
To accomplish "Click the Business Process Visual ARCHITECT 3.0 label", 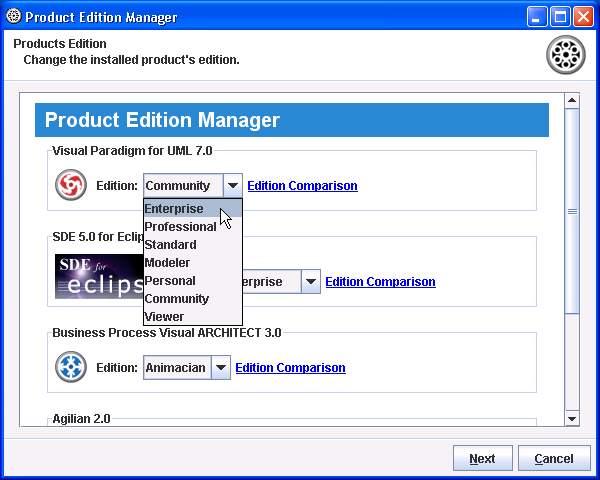I will (167, 333).
